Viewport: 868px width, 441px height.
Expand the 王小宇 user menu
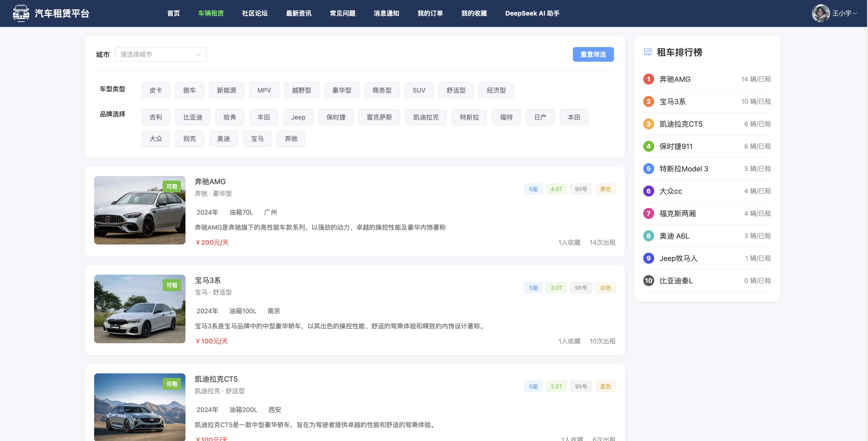(844, 13)
